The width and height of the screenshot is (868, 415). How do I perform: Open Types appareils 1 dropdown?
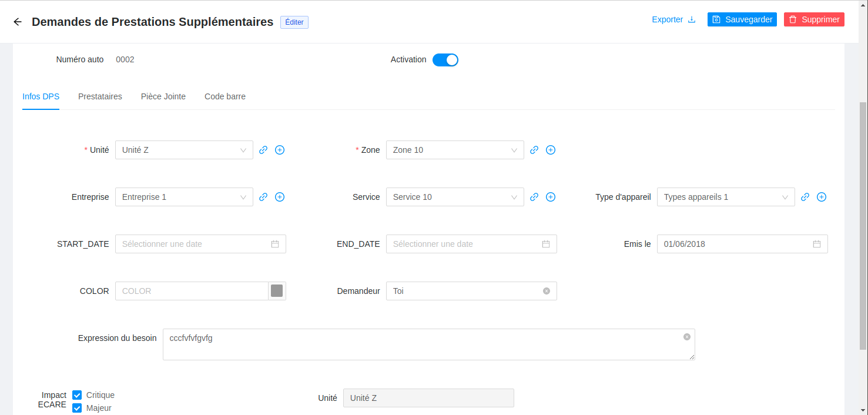pyautogui.click(x=726, y=197)
